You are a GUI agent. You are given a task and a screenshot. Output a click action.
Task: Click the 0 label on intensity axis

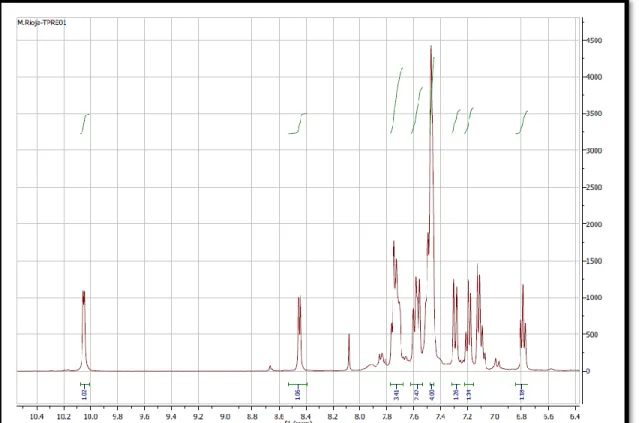[x=588, y=371]
